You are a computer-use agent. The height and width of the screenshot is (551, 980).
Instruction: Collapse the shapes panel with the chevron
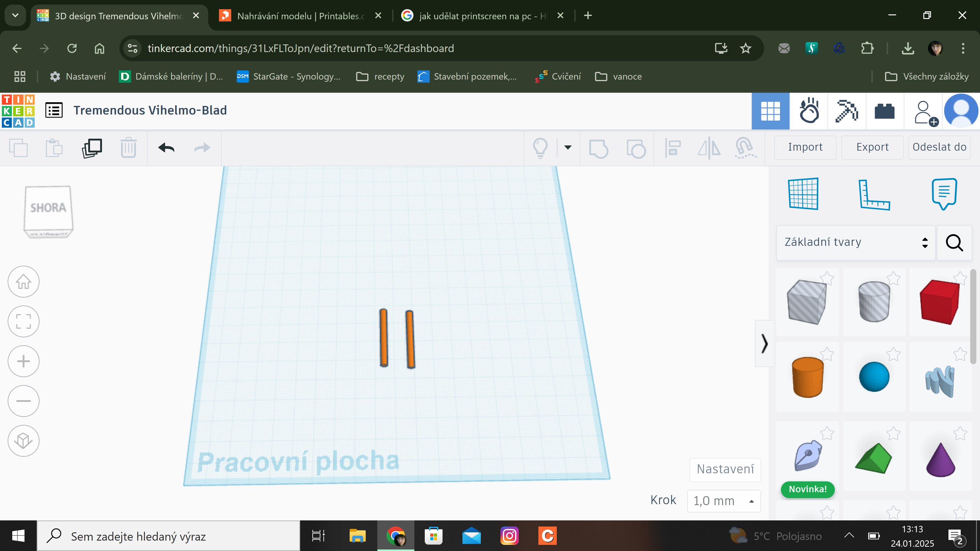click(x=764, y=343)
